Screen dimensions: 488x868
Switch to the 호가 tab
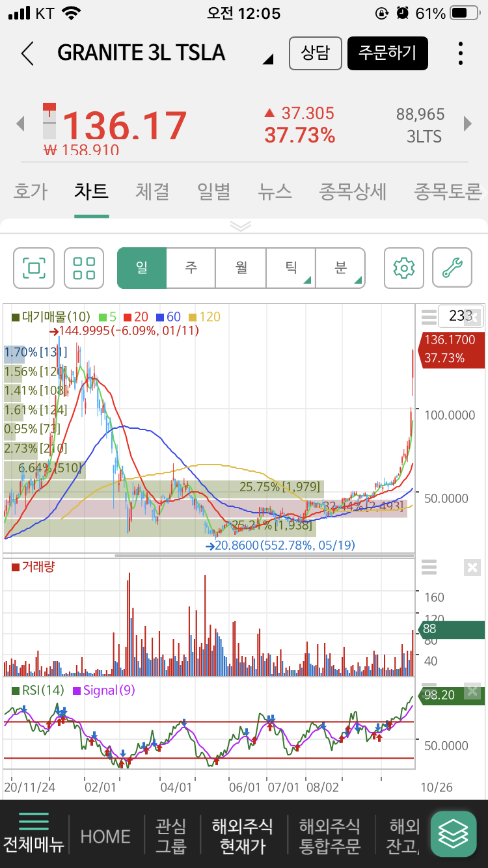click(x=31, y=191)
